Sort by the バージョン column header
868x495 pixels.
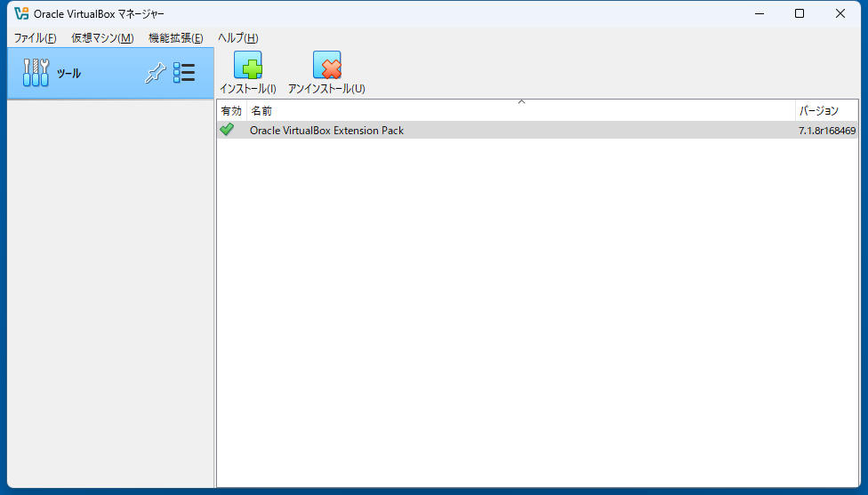(826, 110)
